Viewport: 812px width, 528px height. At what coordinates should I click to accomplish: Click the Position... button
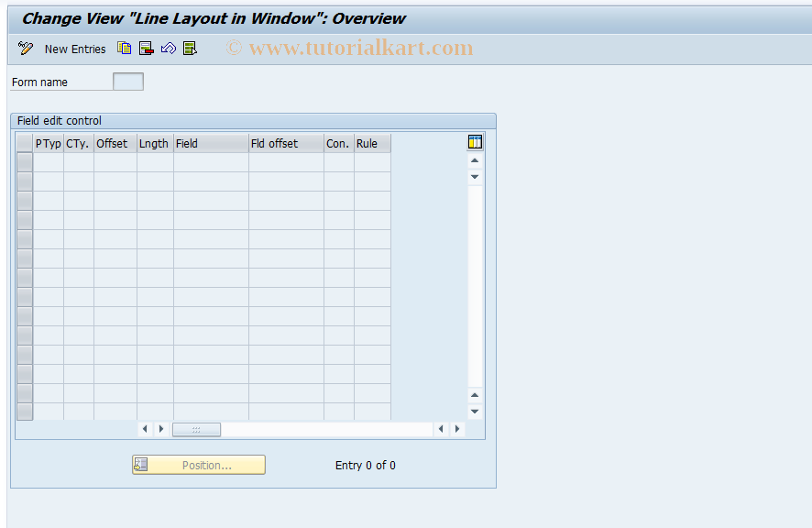[199, 465]
